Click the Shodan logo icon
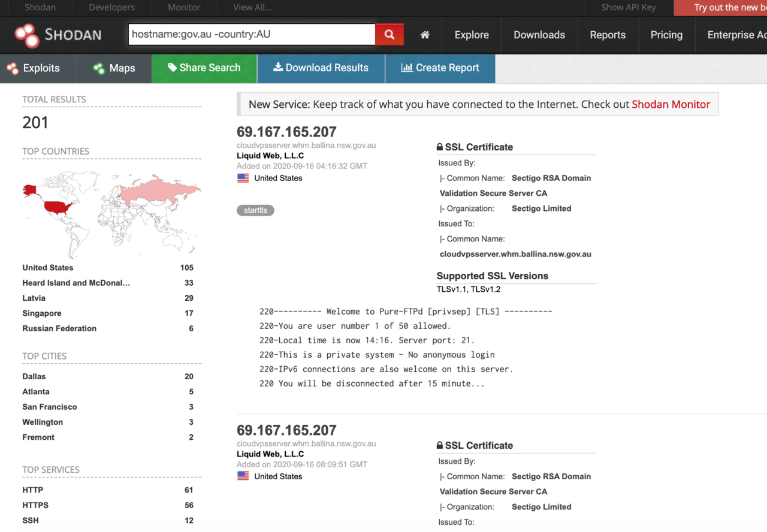Viewport: 767px width, 532px height. (27, 35)
